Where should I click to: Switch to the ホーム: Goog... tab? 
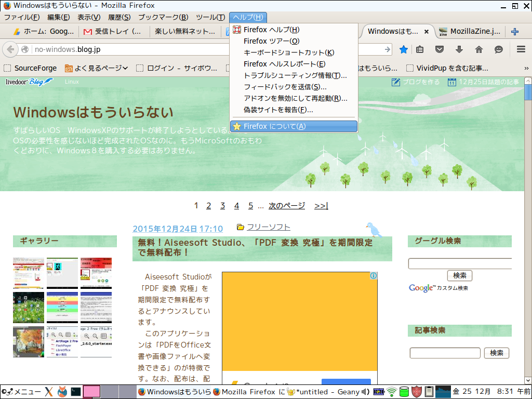pos(43,32)
